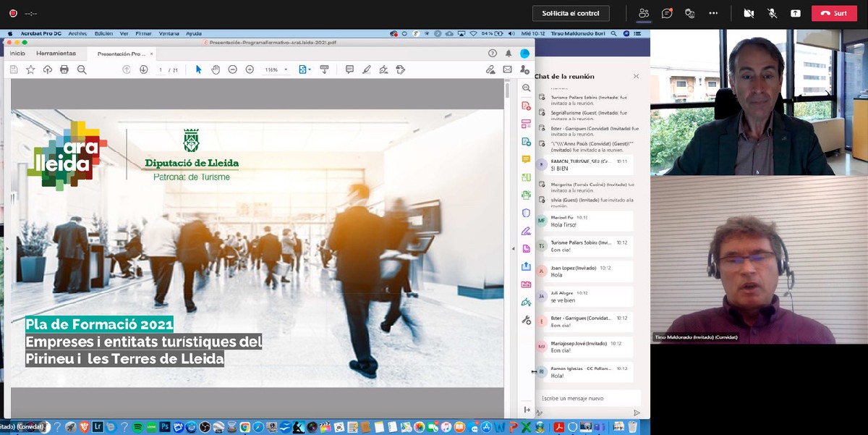
Task: Print the PDF using the printer icon
Action: [x=64, y=69]
